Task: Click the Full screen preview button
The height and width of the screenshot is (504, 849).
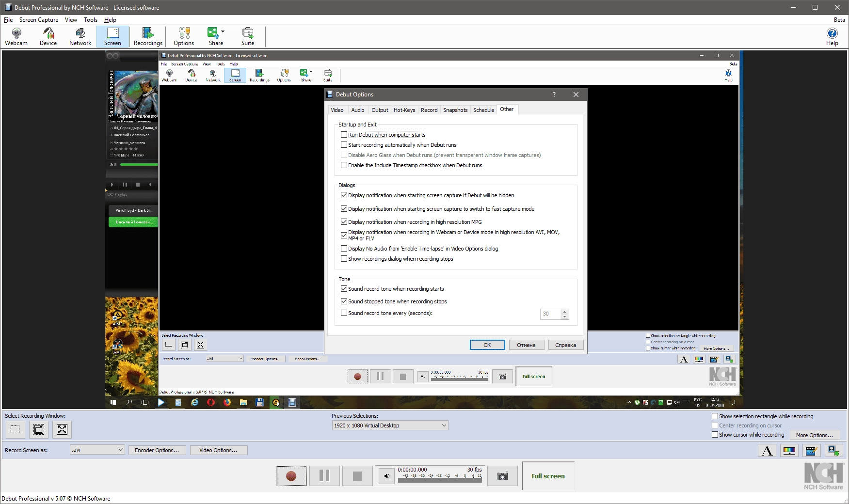Action: (548, 476)
